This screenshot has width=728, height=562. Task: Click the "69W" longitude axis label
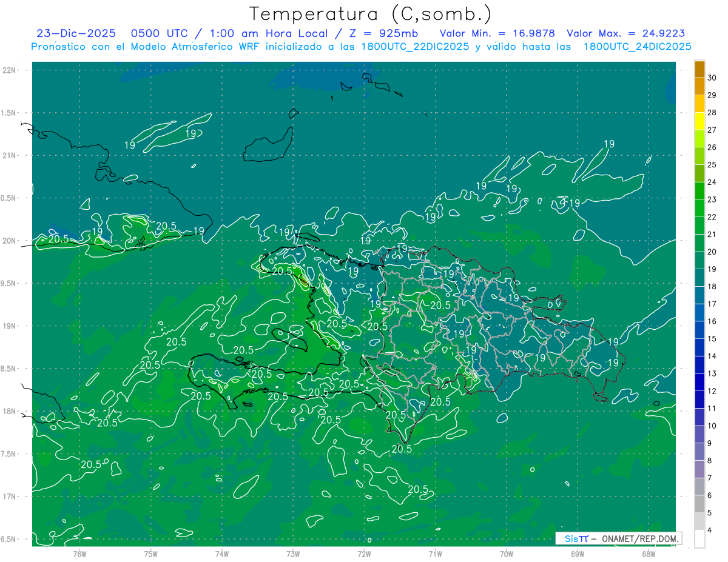[x=578, y=554]
